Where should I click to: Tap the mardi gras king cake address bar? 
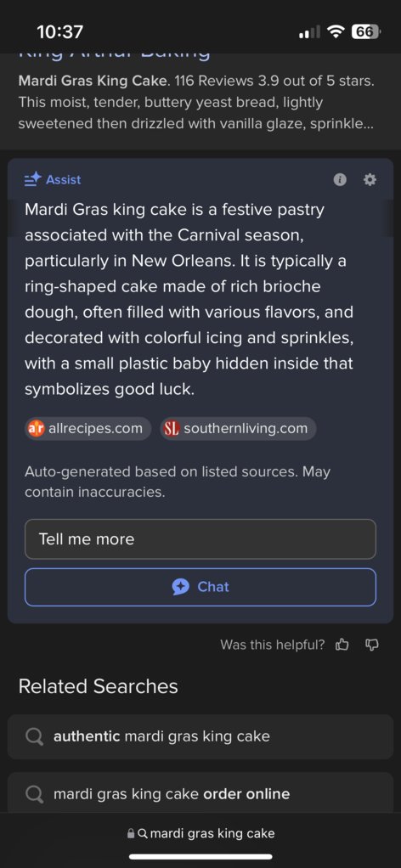click(200, 833)
